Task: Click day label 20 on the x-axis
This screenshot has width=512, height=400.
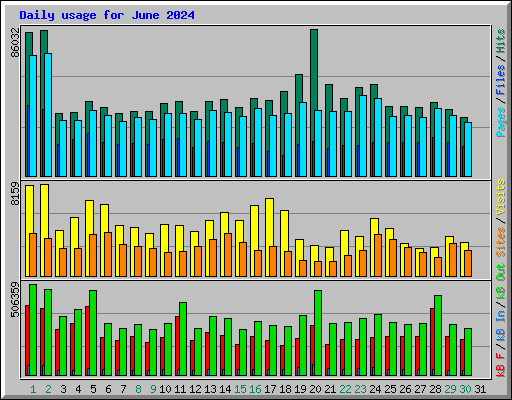Action: [315, 389]
